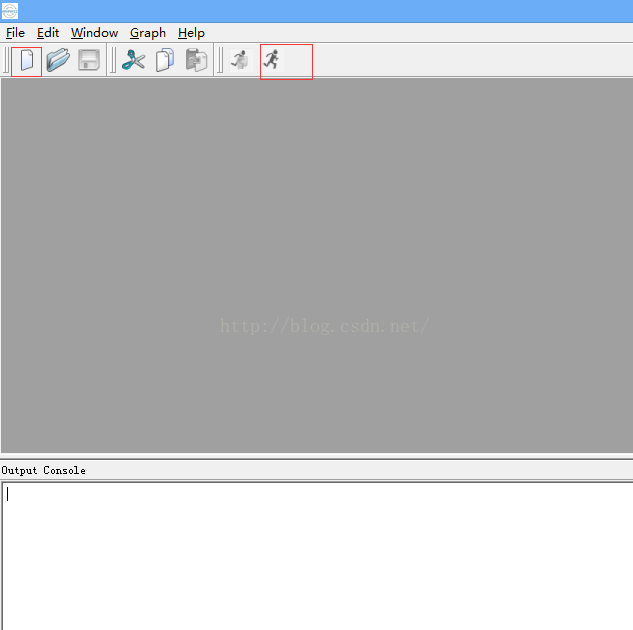This screenshot has width=633, height=630.
Task: Click the Open folder toolbar icon
Action: click(58, 60)
